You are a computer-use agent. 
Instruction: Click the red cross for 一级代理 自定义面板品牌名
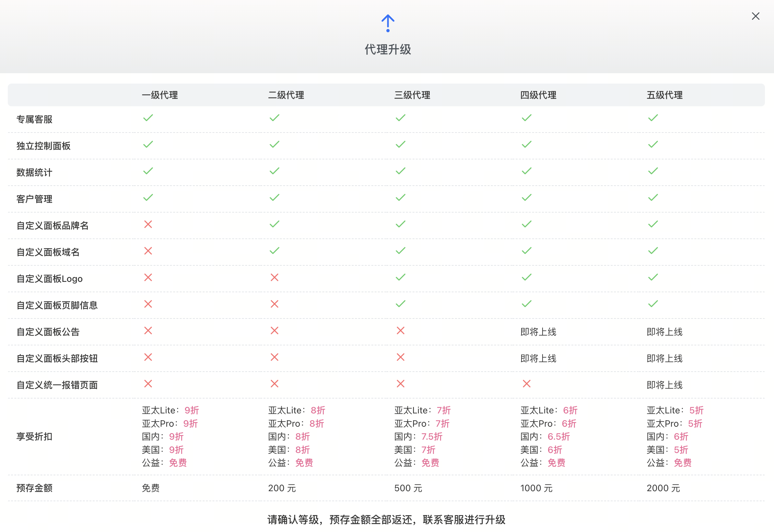(148, 224)
